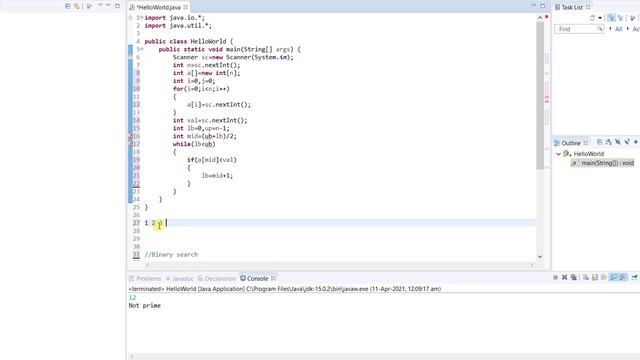This screenshot has height=360, width=640.
Task: Click error marker on line 16
Action: pyautogui.click(x=131, y=136)
